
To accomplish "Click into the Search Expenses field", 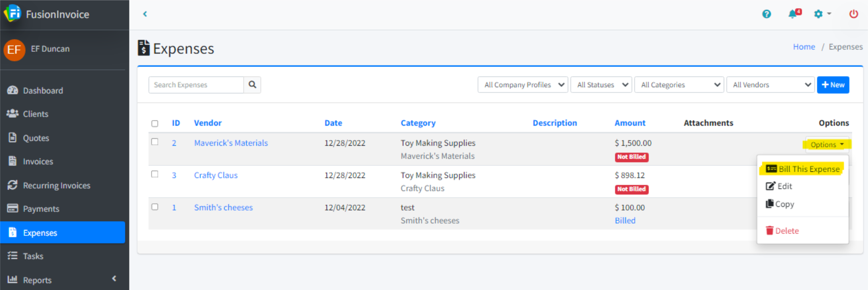I will [x=196, y=85].
